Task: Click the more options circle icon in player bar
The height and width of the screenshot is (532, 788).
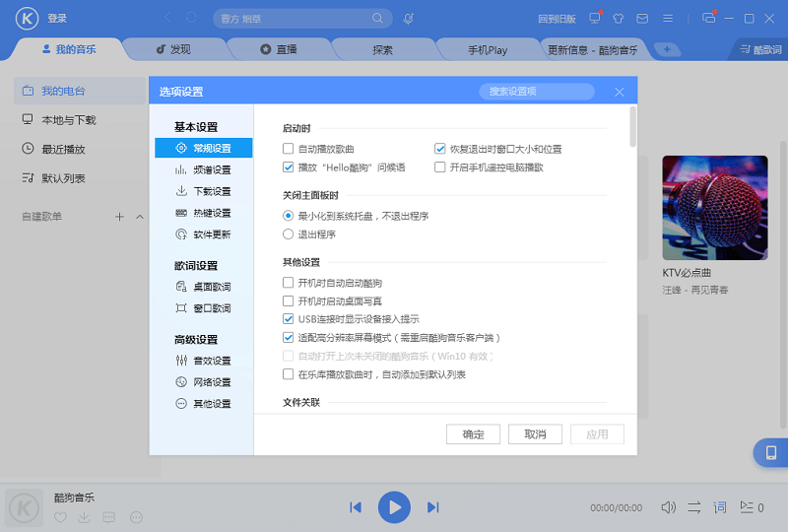Action: point(136,517)
